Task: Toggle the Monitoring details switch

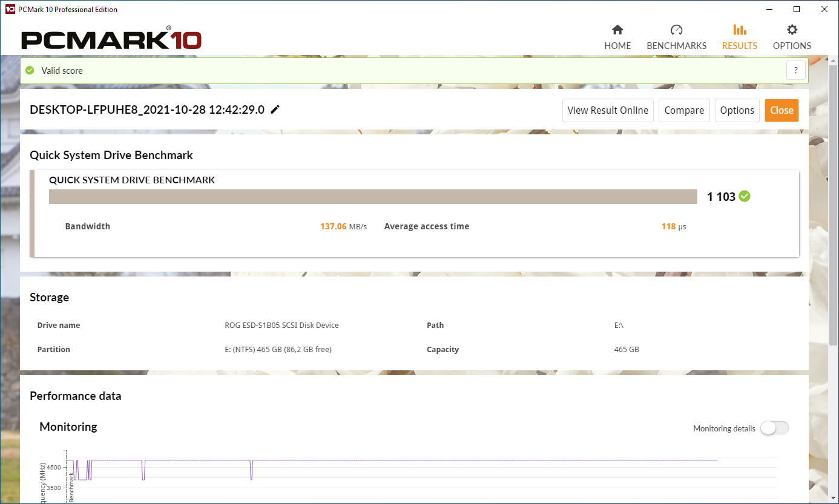Action: coord(775,428)
